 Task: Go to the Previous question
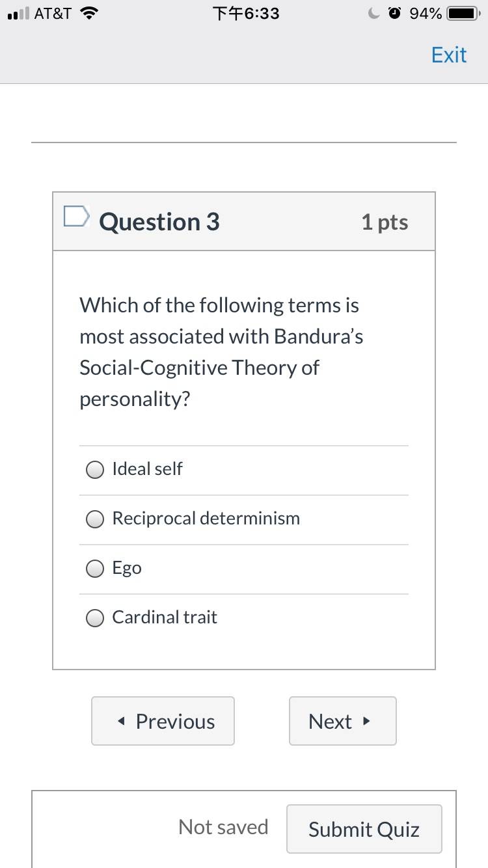163,721
